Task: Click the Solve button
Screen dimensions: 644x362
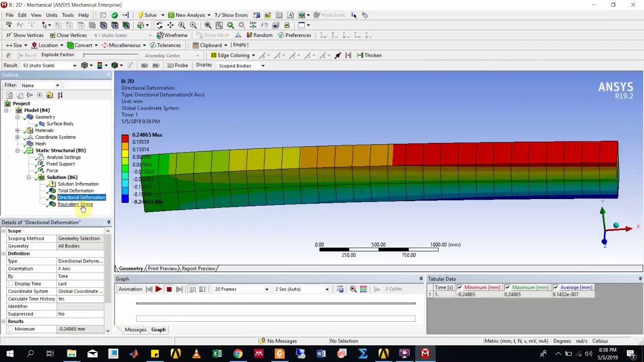Action: click(147, 15)
